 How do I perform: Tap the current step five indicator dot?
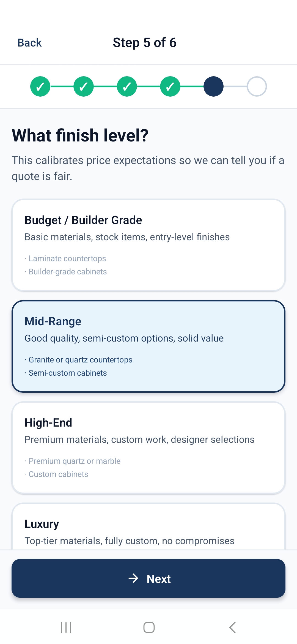point(213,86)
